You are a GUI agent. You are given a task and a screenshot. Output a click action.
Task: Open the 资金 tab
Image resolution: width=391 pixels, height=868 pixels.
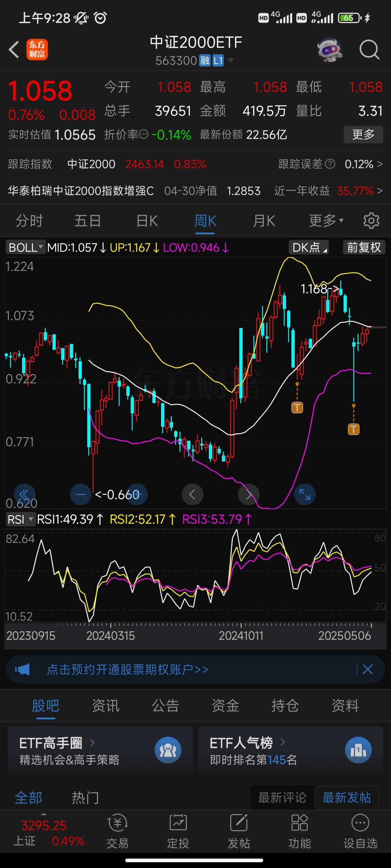tap(226, 706)
